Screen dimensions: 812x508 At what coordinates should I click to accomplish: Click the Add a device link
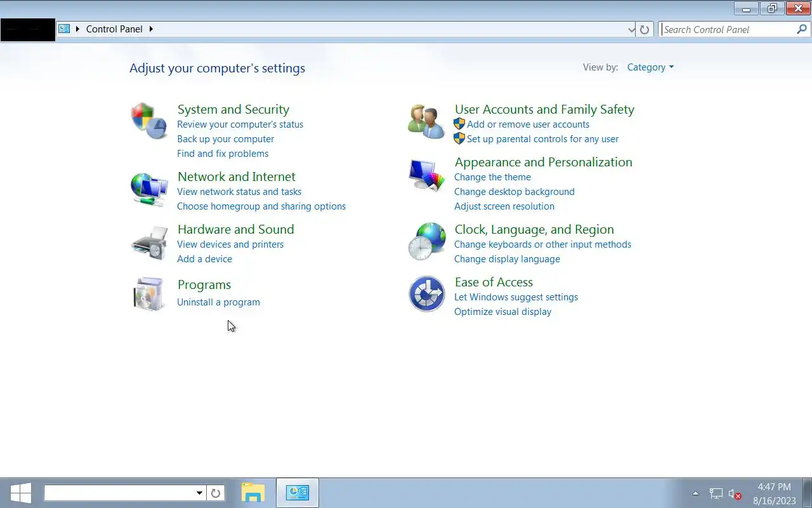point(204,259)
